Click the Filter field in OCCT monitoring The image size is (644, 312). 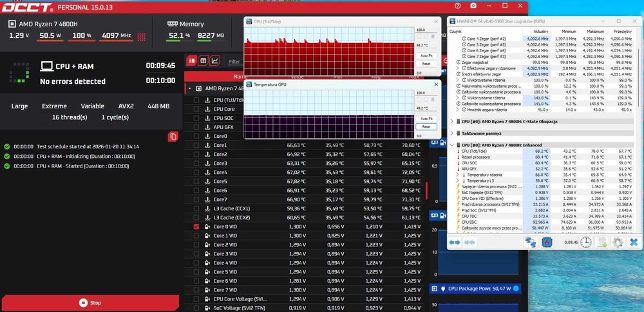(236, 62)
